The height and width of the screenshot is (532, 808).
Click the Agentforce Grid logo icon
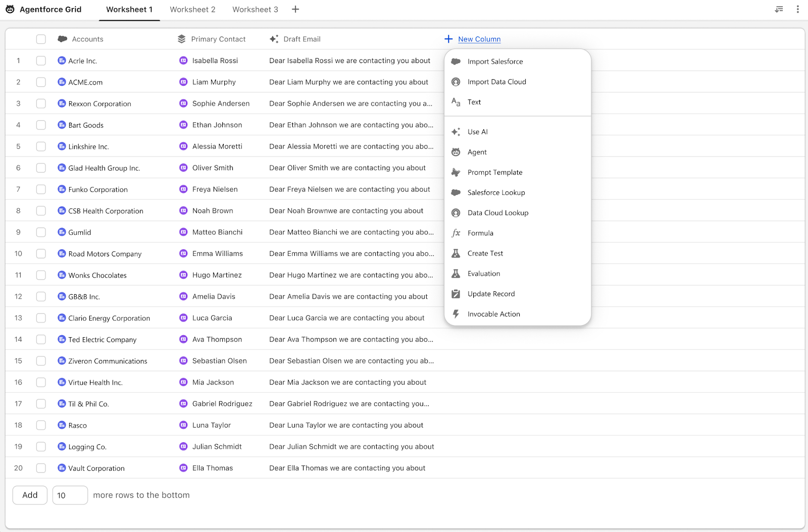click(x=10, y=10)
